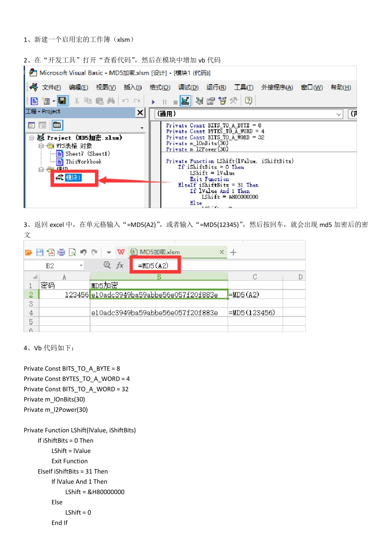The image size is (392, 555).
Task: Open the 运行(R) menu in Visual Basic
Action: tap(216, 87)
